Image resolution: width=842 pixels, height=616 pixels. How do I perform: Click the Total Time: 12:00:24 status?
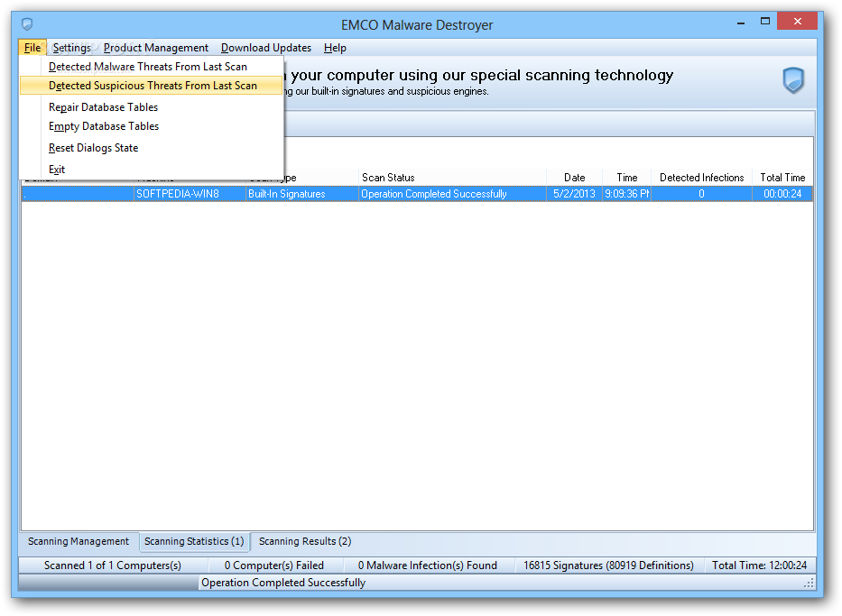click(x=759, y=565)
